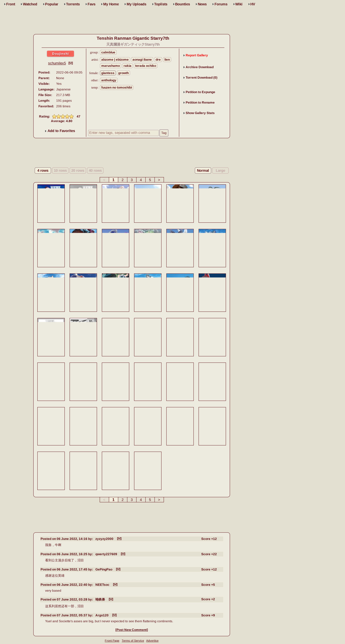Switch to Normal thumbnail size
The image size is (345, 644).
(x=203, y=170)
